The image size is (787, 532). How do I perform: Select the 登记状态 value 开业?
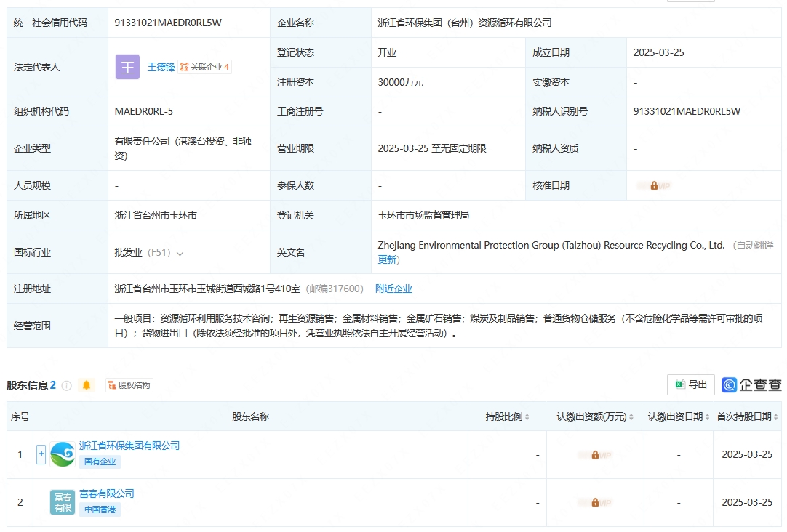(x=387, y=52)
